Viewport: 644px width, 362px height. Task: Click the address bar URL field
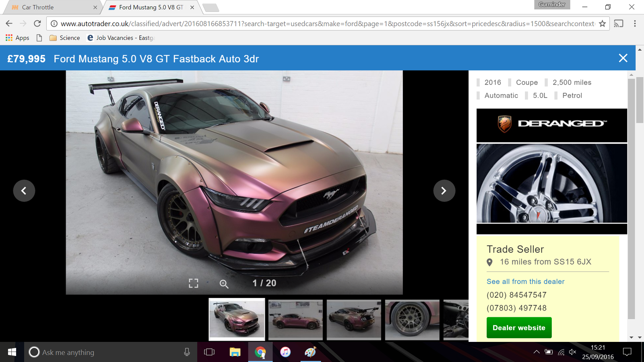(x=322, y=24)
